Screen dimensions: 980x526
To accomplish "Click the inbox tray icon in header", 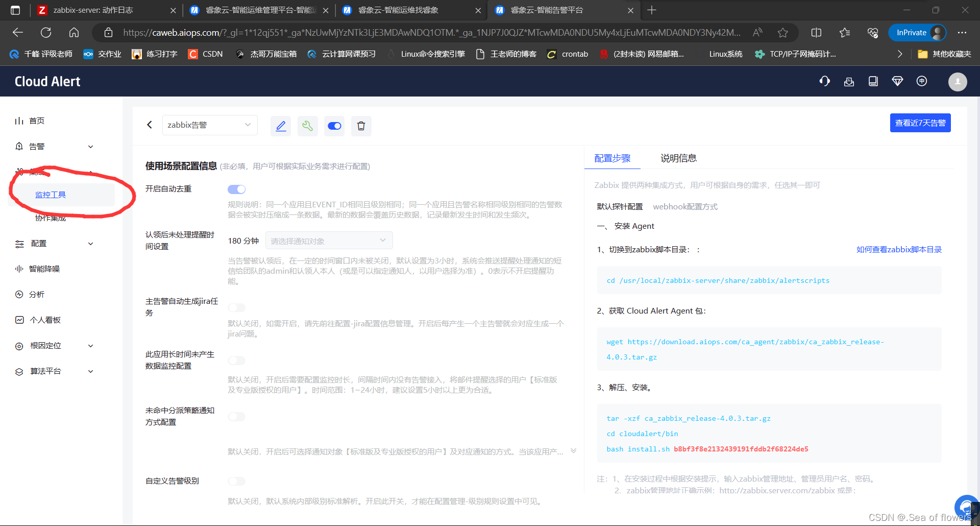I will pos(849,81).
